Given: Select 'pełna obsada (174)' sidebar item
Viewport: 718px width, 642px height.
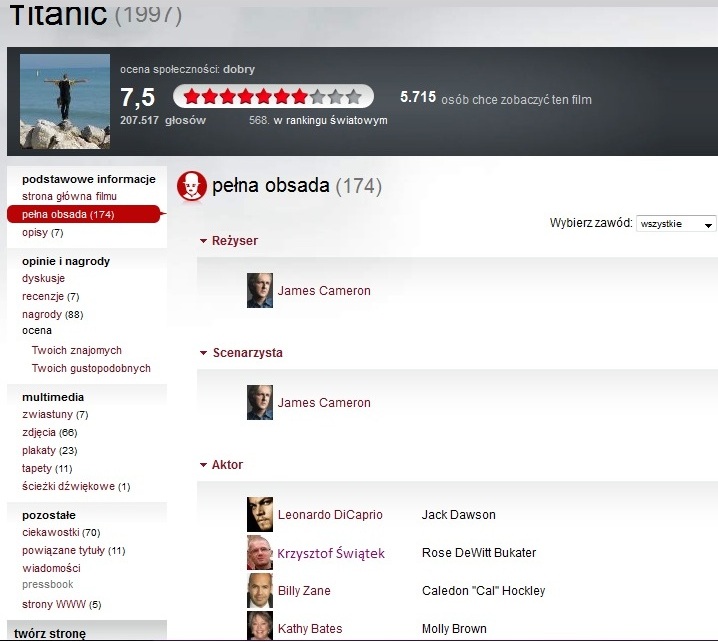Looking at the screenshot, I should tap(84, 214).
